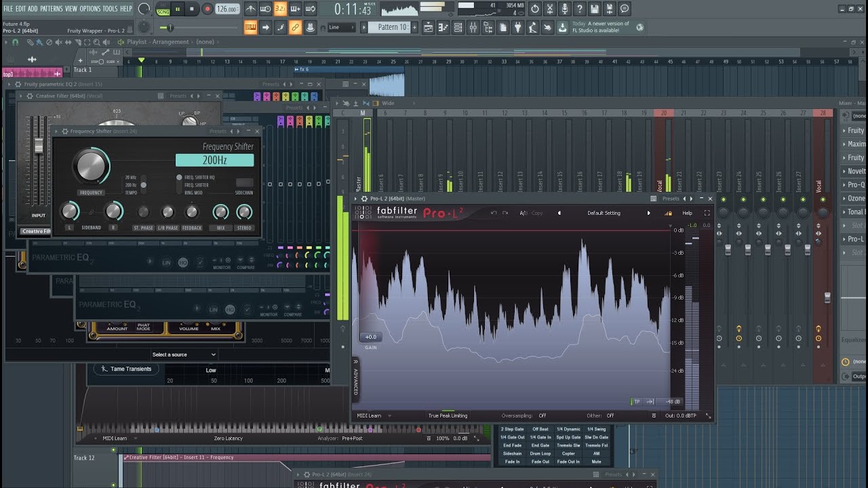Pause playback in the transport bar
Image resolution: width=868 pixels, height=488 pixels.
click(x=178, y=9)
